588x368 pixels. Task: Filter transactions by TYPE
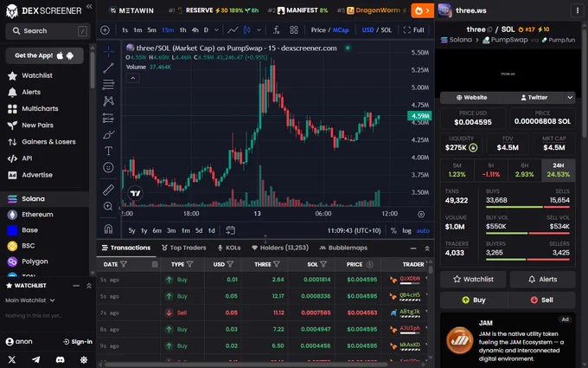coord(189,264)
